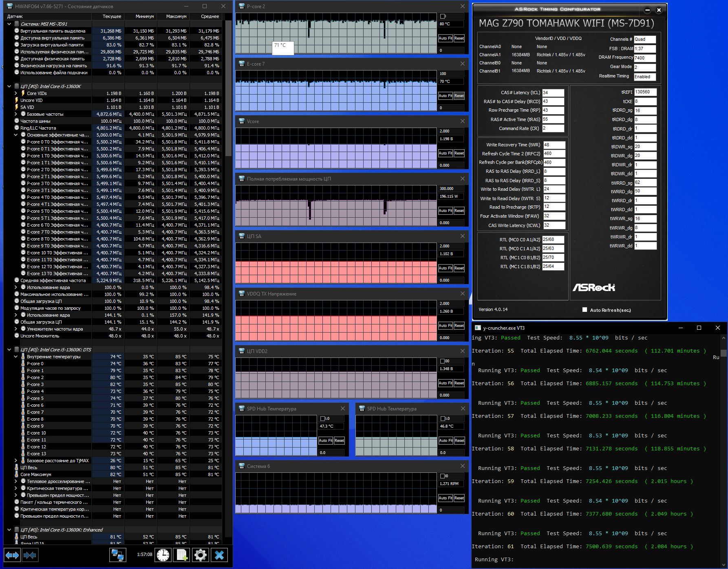728x569 pixels.
Task: Click the chip icon beside ЦП [#0]: Intel Core i5-13600K: DTS
Action: [x=17, y=350]
